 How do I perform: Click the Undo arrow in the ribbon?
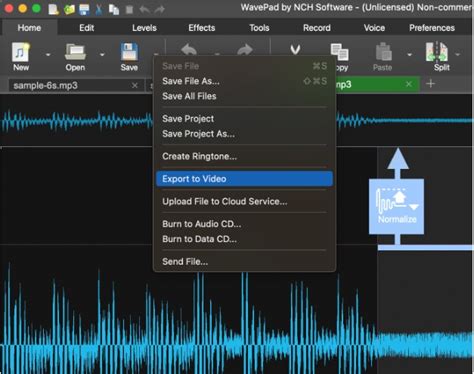click(189, 50)
